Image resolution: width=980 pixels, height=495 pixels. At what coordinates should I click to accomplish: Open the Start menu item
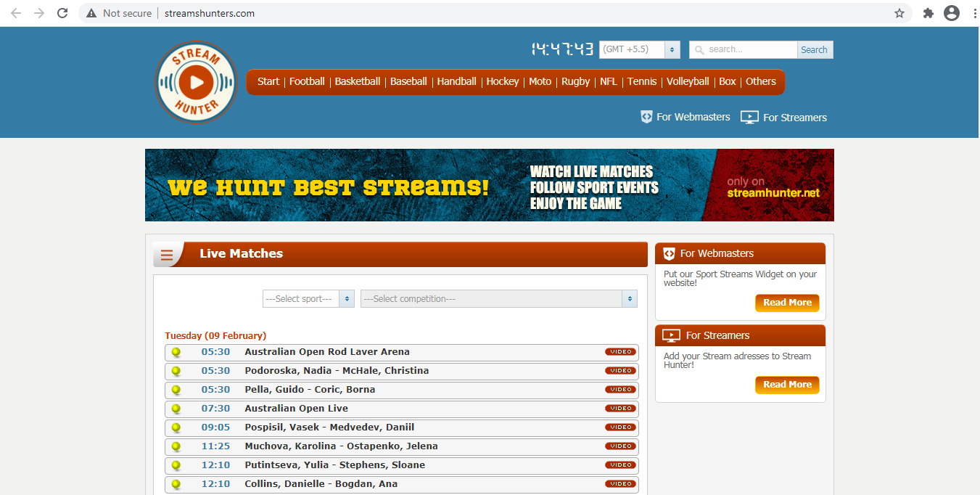click(268, 81)
